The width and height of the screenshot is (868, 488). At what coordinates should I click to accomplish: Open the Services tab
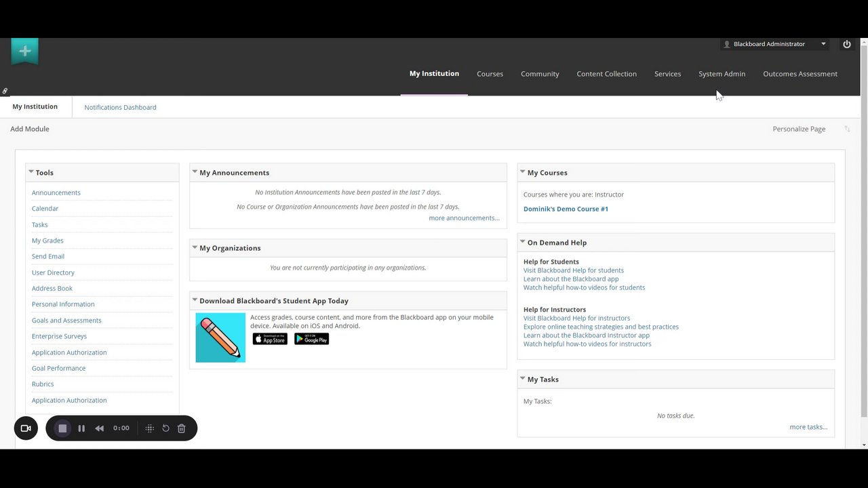(x=667, y=74)
